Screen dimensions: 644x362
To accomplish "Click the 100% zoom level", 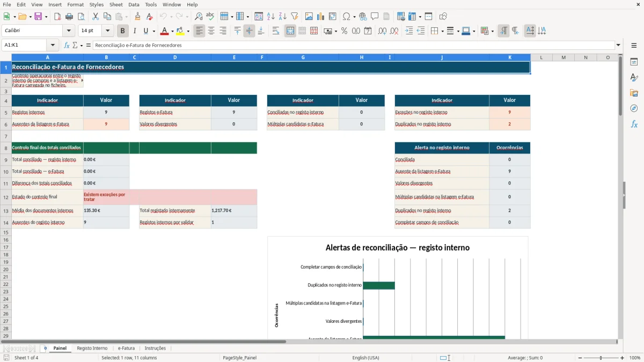I will click(x=635, y=358).
